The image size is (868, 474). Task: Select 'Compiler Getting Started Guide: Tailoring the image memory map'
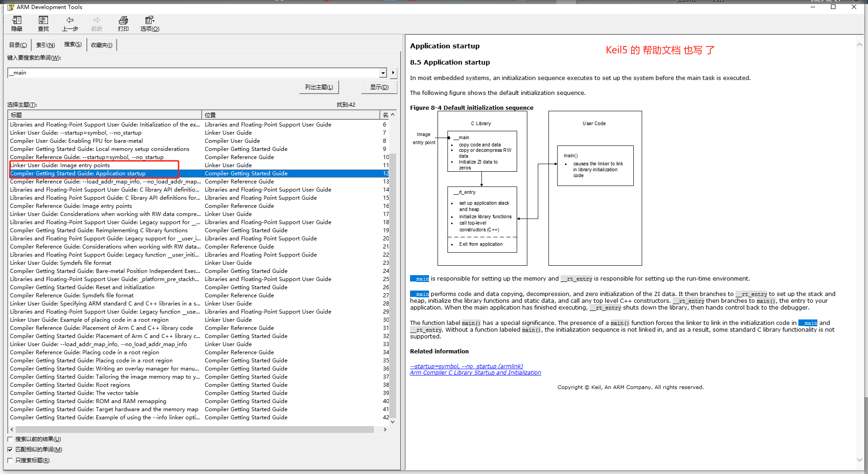click(x=105, y=377)
